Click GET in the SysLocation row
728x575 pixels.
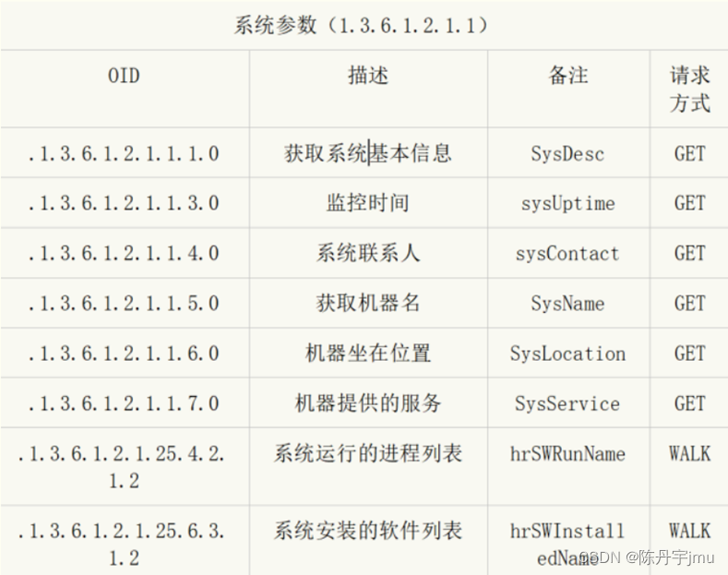tap(689, 353)
